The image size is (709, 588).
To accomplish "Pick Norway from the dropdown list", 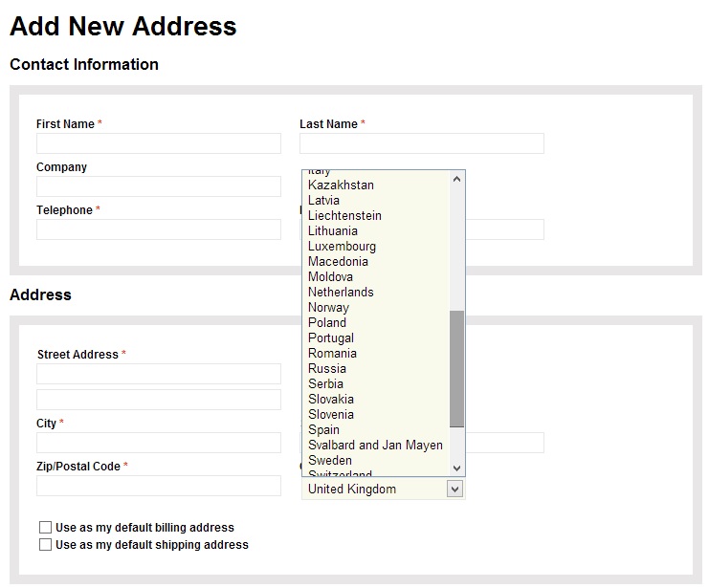I will pyautogui.click(x=328, y=308).
